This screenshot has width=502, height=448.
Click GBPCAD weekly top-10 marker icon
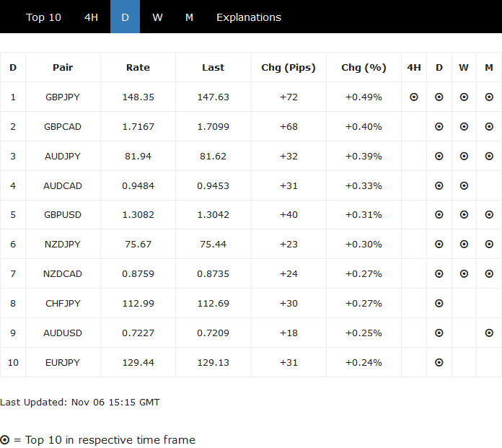[464, 126]
